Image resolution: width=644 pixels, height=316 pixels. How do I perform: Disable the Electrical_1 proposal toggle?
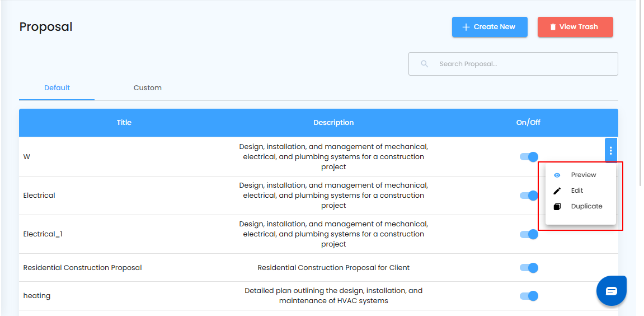click(529, 234)
